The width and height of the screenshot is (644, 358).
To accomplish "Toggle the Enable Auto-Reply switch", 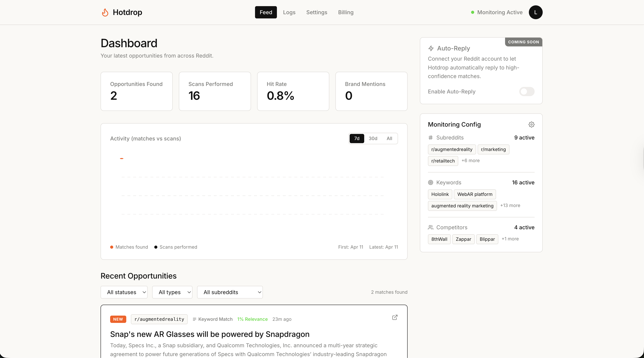I will 527,92.
